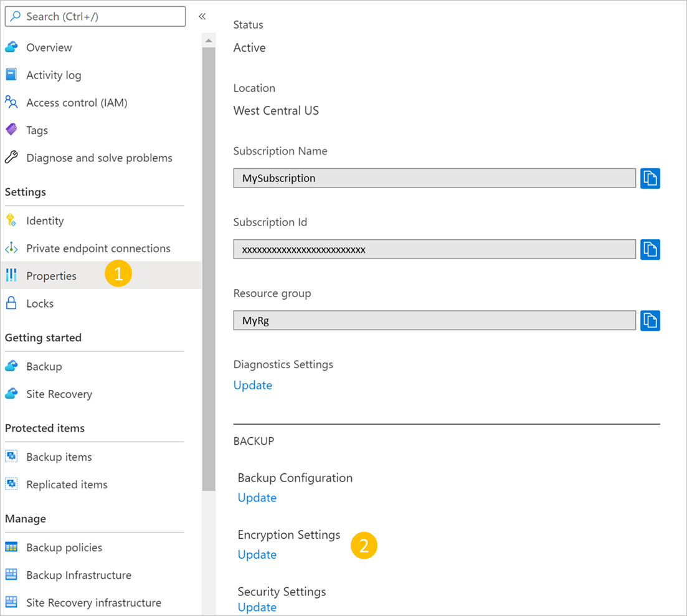The width and height of the screenshot is (687, 616).
Task: Click Update under Encryption Settings
Action: click(x=257, y=555)
